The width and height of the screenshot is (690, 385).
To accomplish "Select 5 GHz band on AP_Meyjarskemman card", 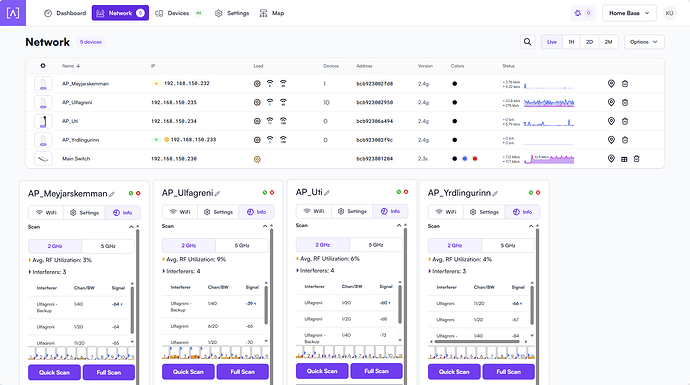I will (x=108, y=246).
